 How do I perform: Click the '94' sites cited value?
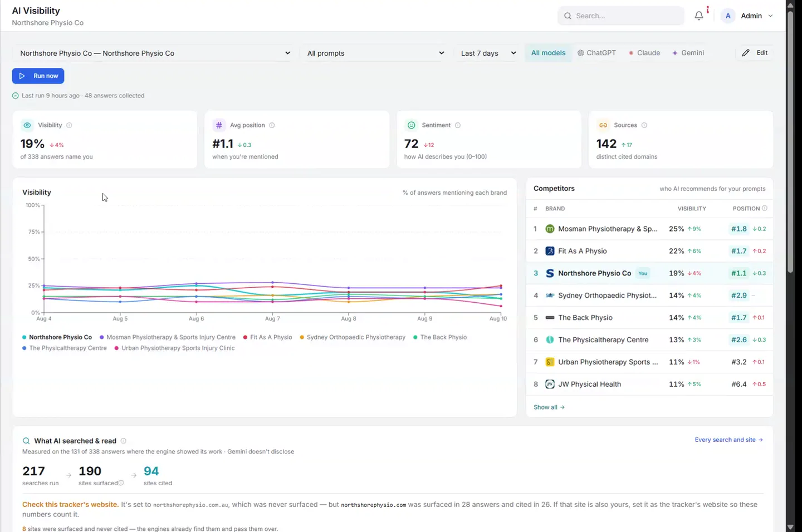pyautogui.click(x=151, y=471)
